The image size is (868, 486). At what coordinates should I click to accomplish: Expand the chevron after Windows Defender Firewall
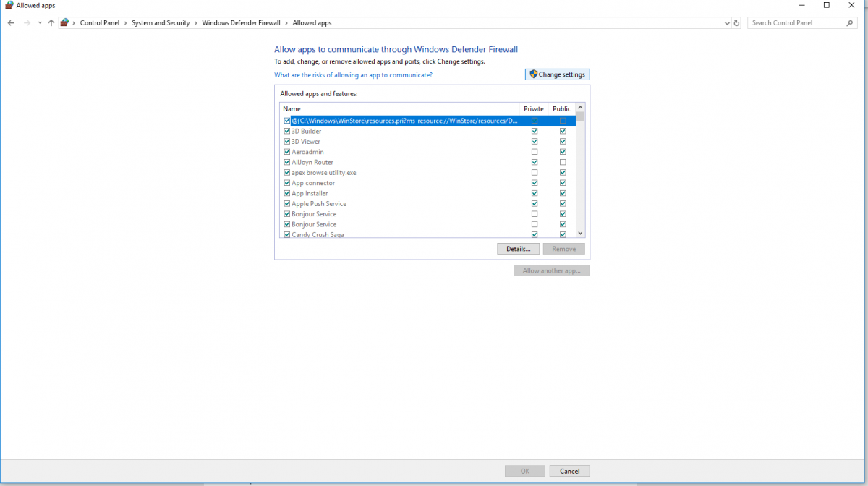point(287,23)
